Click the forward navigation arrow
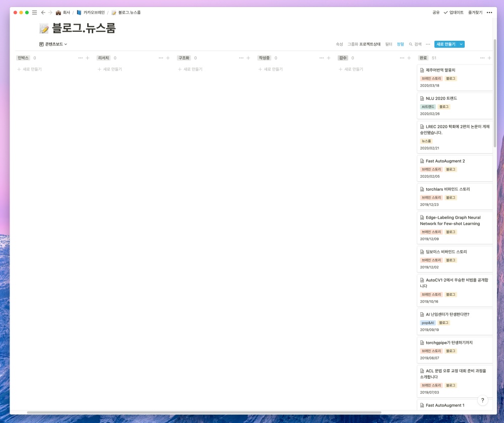Viewport: 504px width, 423px height. coord(50,12)
